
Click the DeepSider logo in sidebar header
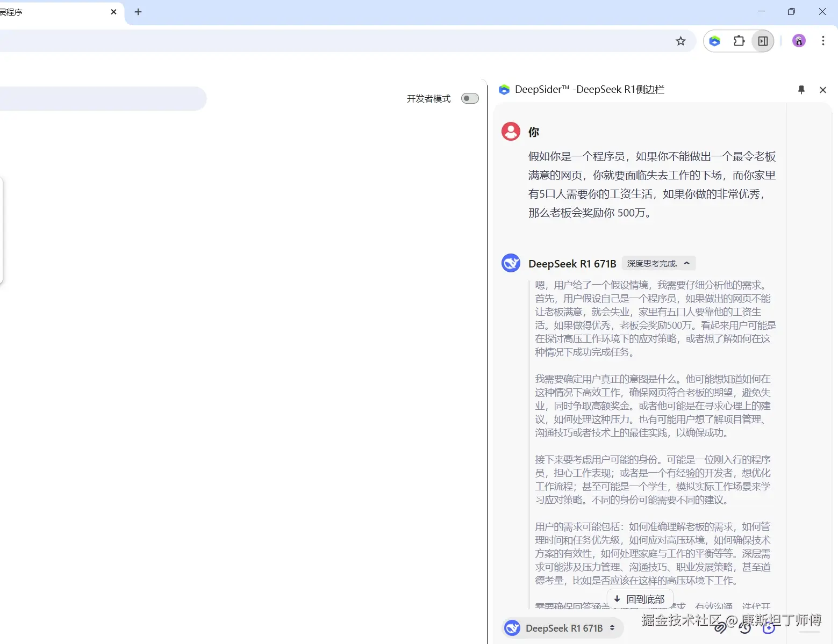[x=504, y=90]
